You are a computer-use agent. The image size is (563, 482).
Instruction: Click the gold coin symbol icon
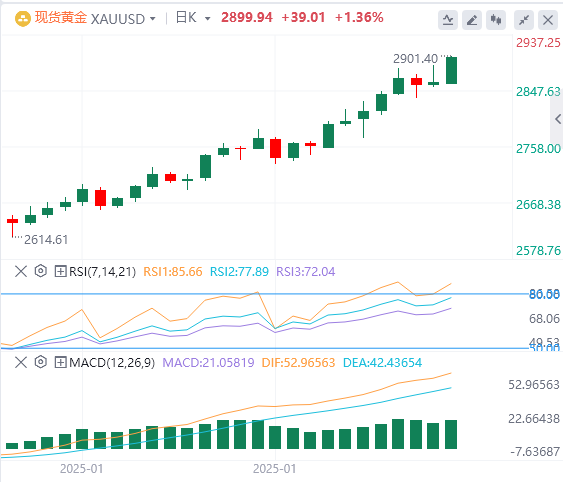23,18
